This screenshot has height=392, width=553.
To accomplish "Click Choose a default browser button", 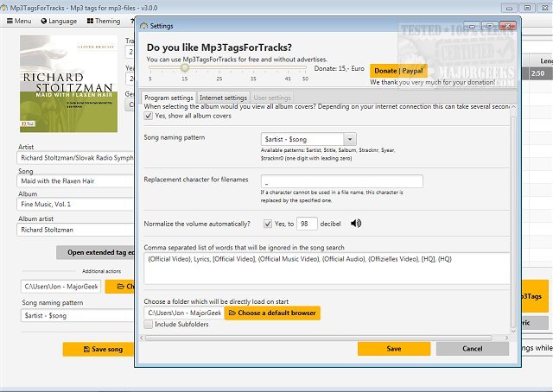I will click(x=272, y=313).
